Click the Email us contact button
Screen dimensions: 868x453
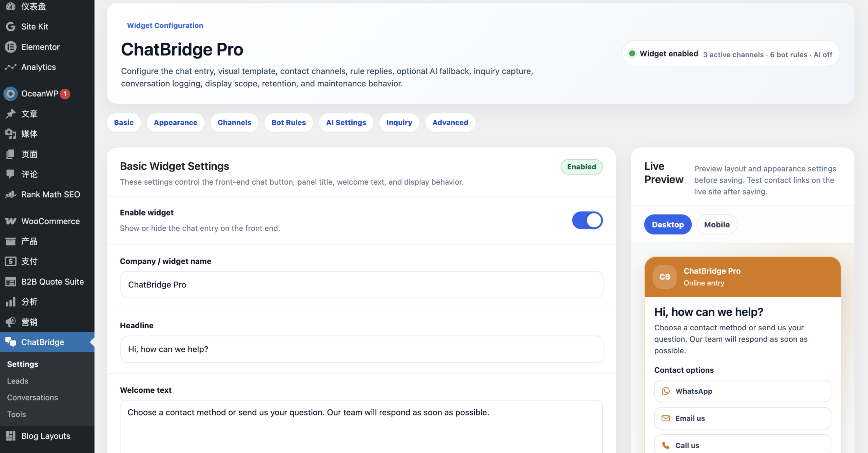click(743, 418)
